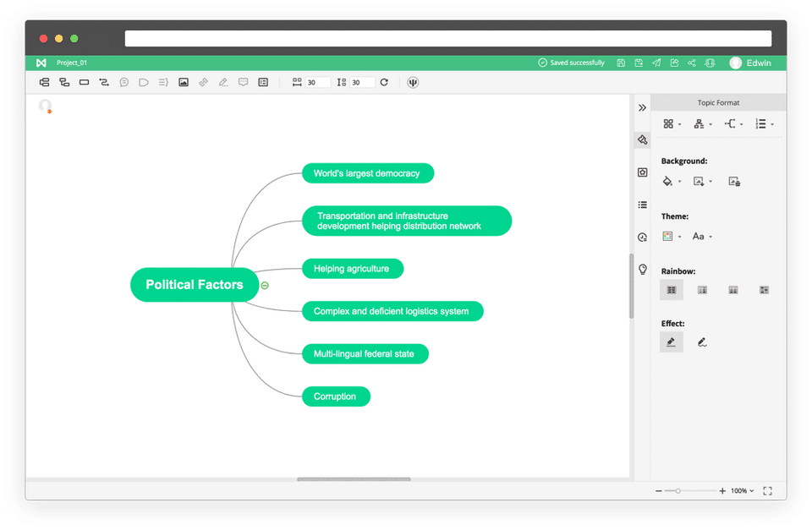Insert a topic from the toolbar
The width and height of the screenshot is (812, 530).
[x=45, y=82]
